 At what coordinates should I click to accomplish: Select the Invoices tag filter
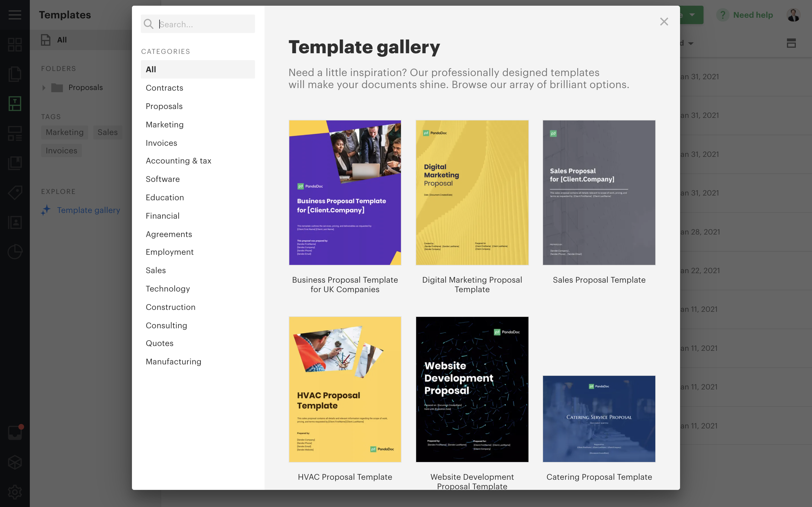point(62,150)
